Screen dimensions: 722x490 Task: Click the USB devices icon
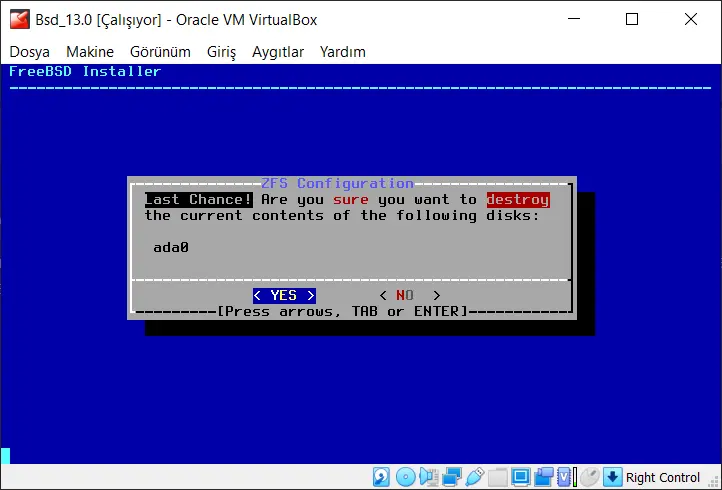474,477
